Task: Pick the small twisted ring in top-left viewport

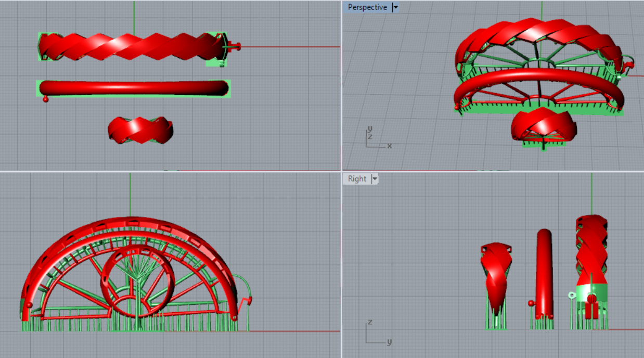Action: pyautogui.click(x=140, y=130)
